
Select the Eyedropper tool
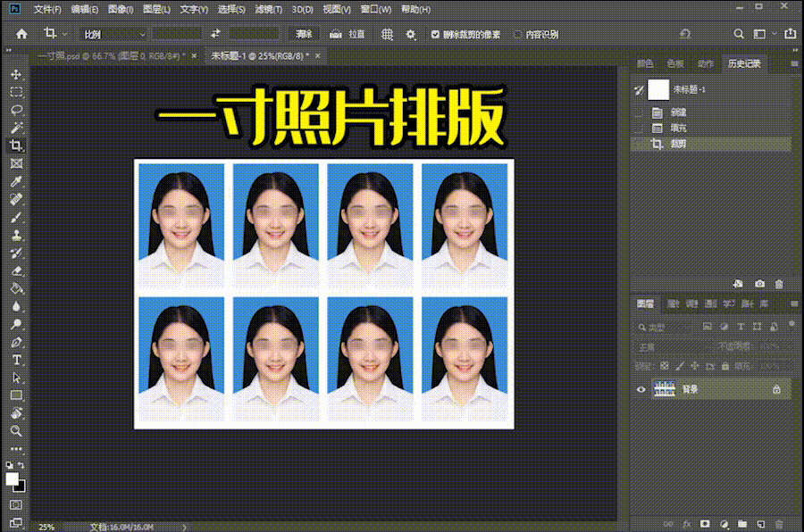tap(16, 182)
